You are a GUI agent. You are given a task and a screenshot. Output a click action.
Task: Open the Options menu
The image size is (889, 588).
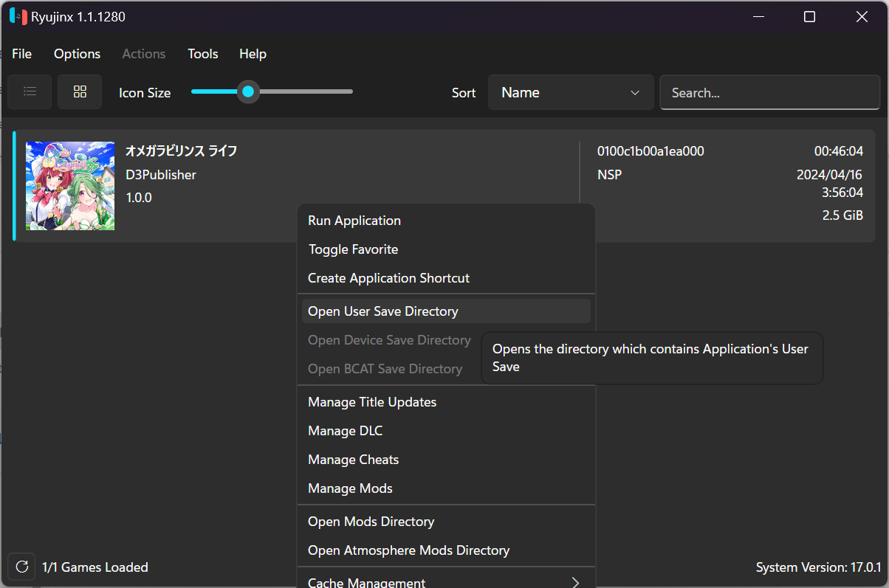tap(77, 54)
